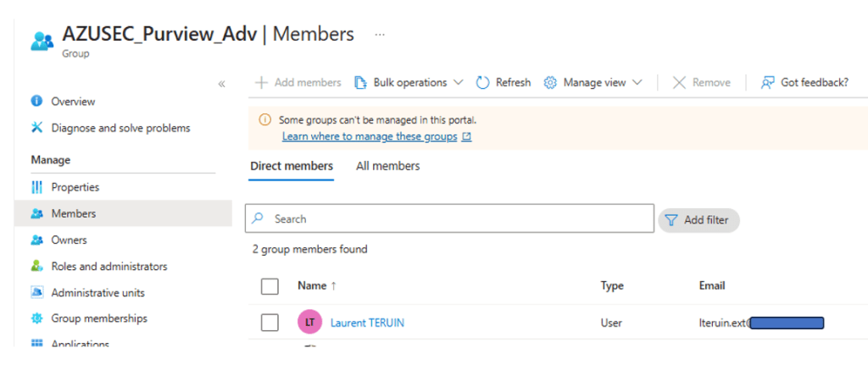The width and height of the screenshot is (868, 370).
Task: Open the ellipsis menu beside title
Action: tap(380, 35)
